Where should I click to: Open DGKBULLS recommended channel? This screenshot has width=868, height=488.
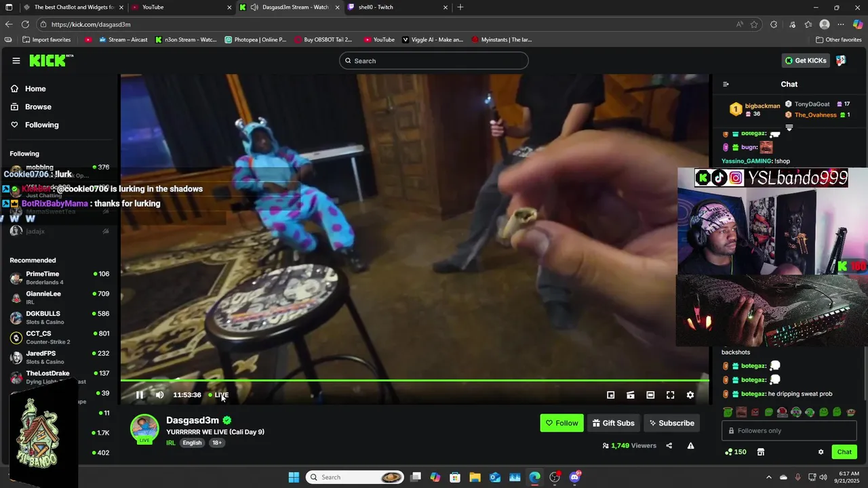coord(60,317)
